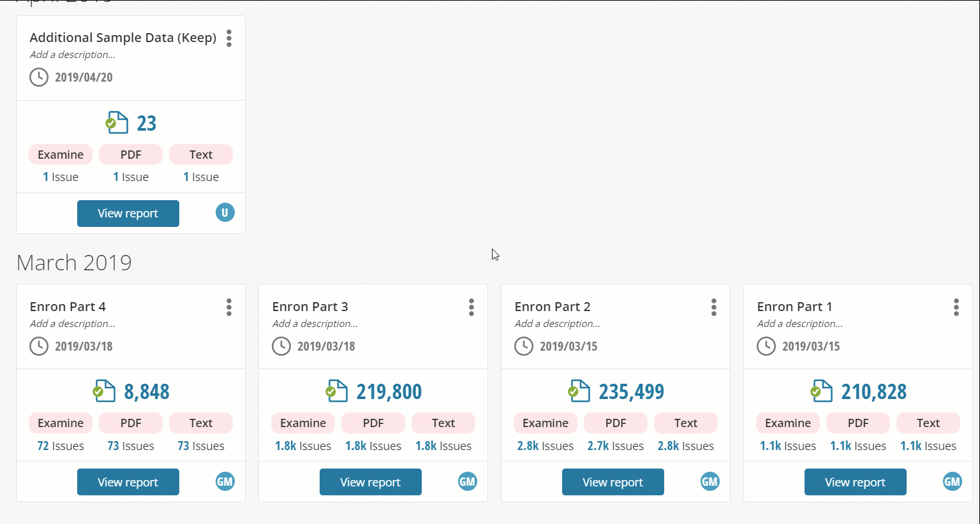Image resolution: width=980 pixels, height=524 pixels.
Task: Select PDF tag on Enron Part 1
Action: coord(858,423)
